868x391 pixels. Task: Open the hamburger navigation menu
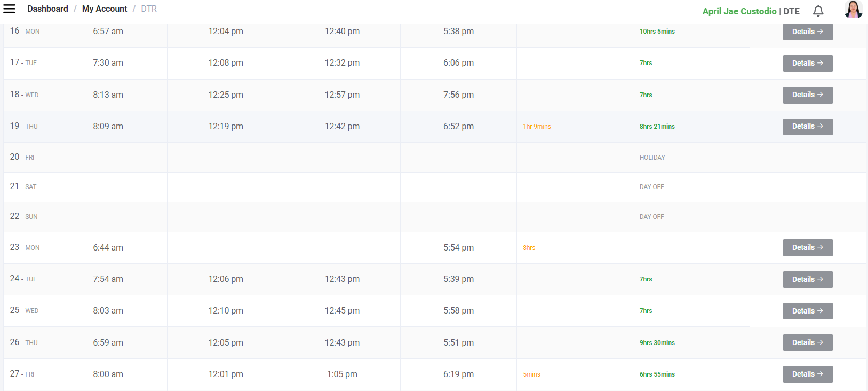tap(10, 9)
